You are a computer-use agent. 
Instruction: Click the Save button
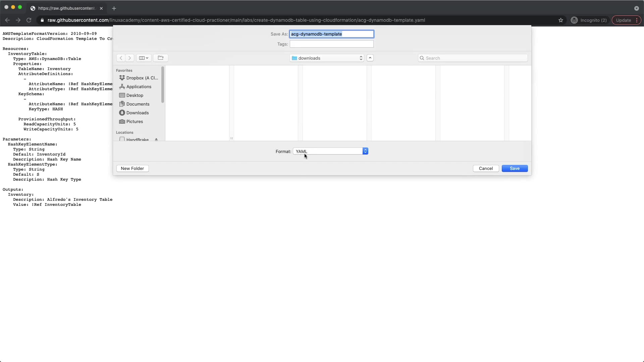(x=515, y=168)
